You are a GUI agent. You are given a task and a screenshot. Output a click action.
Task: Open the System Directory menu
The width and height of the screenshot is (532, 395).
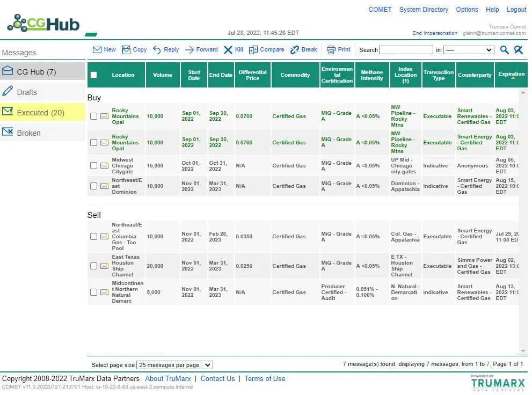[424, 9]
